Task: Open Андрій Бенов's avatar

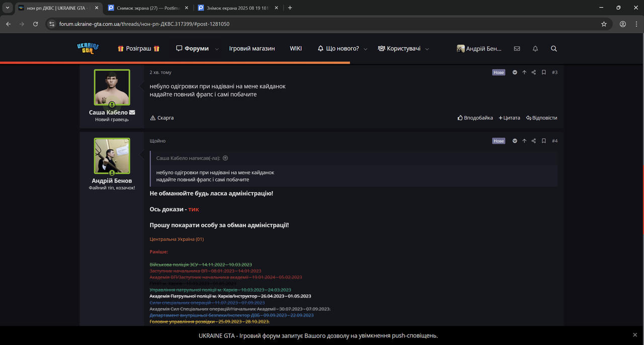Action: 112,156
